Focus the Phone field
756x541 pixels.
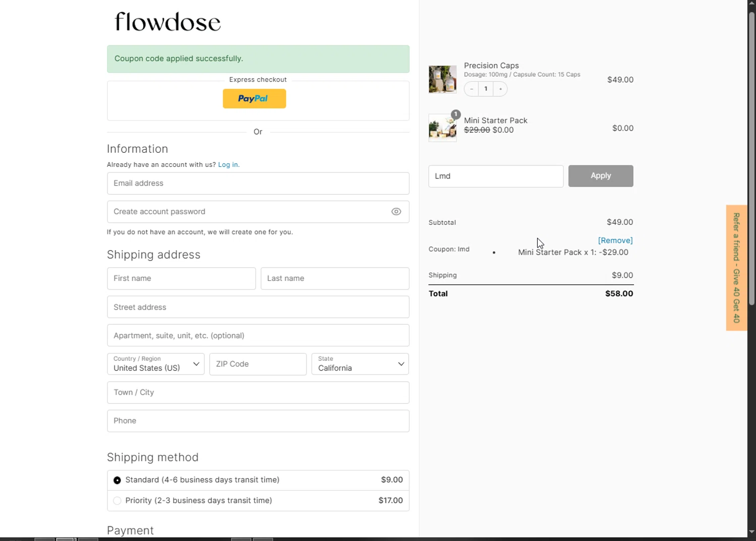point(258,421)
